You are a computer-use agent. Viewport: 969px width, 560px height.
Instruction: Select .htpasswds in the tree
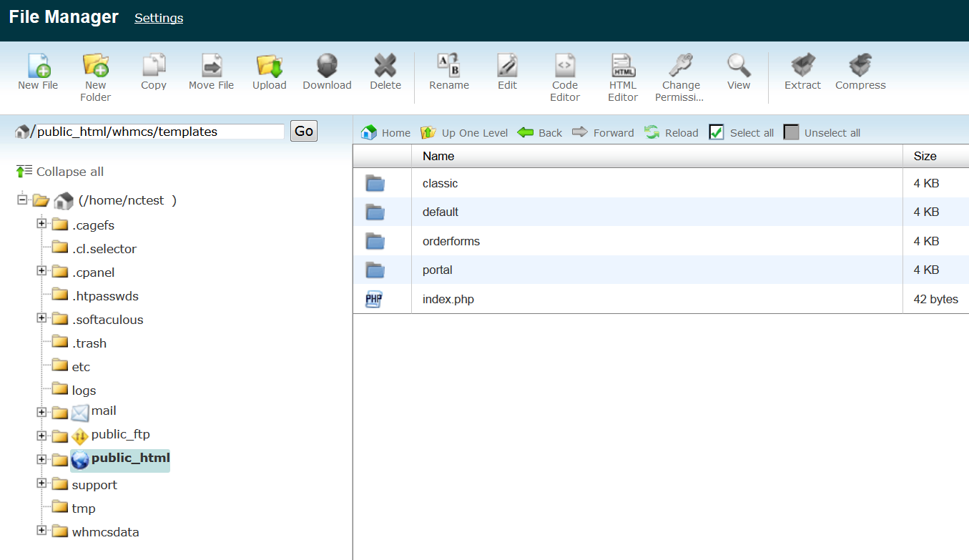click(x=105, y=296)
